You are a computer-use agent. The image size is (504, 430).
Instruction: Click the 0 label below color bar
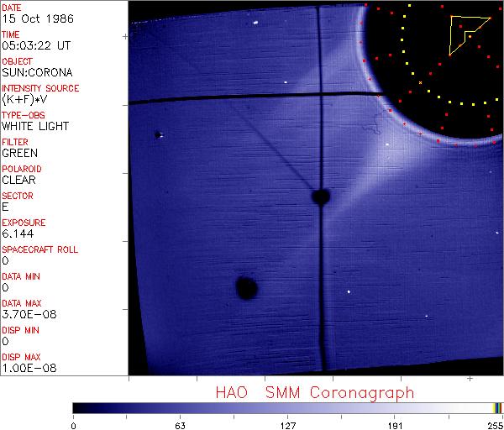[74, 426]
